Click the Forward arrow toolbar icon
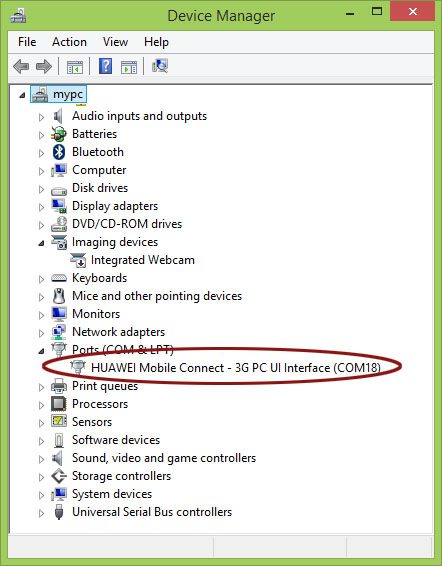This screenshot has width=442, height=566. pyautogui.click(x=44, y=66)
